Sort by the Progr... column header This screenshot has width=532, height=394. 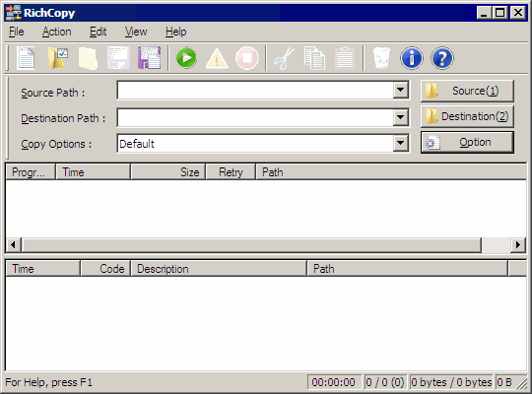point(31,172)
